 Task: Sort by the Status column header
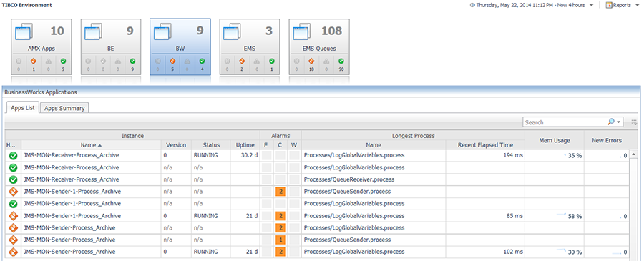(x=211, y=145)
